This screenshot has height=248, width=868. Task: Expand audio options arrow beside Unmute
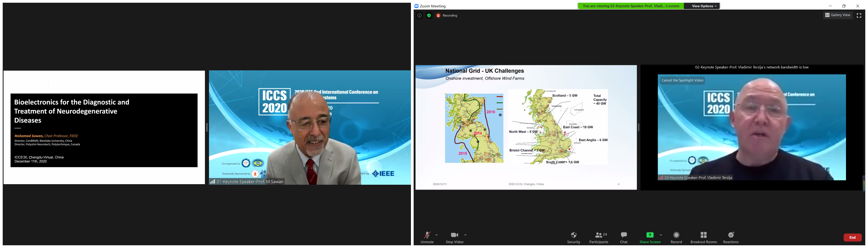(x=437, y=235)
